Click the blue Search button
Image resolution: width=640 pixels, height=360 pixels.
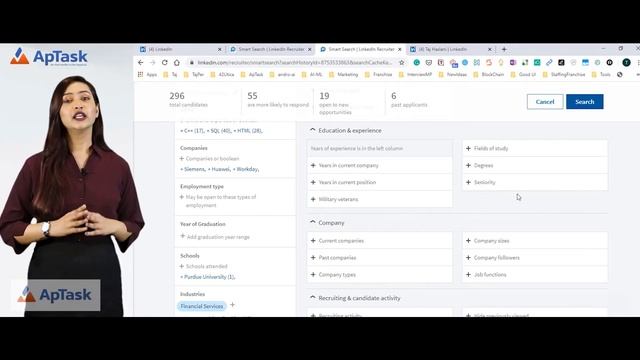pyautogui.click(x=584, y=102)
